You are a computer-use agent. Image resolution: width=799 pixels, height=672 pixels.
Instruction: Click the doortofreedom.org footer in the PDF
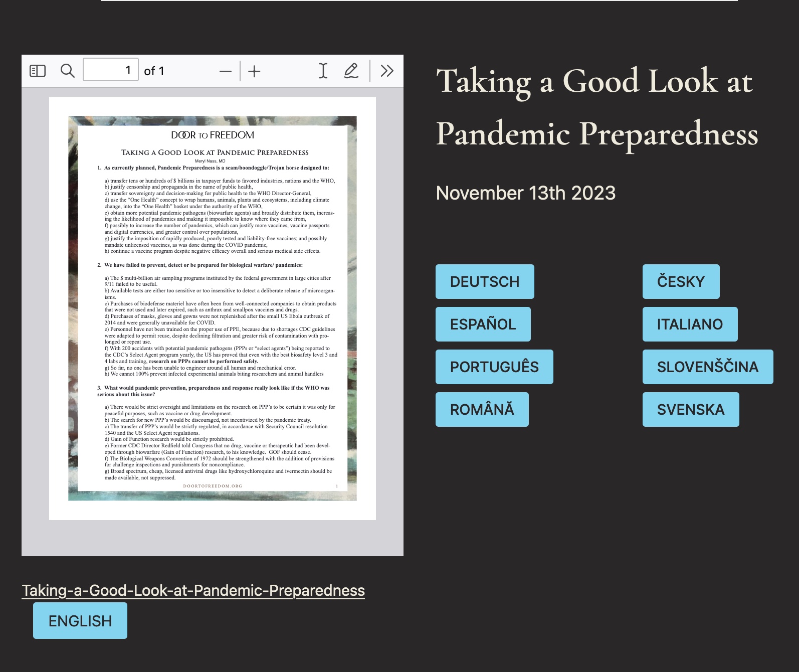coord(213,486)
